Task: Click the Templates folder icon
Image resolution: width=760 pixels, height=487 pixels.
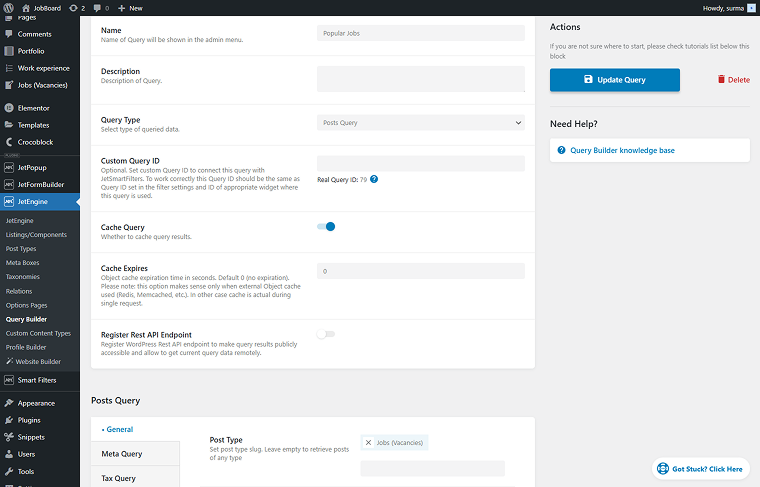Action: [9, 125]
